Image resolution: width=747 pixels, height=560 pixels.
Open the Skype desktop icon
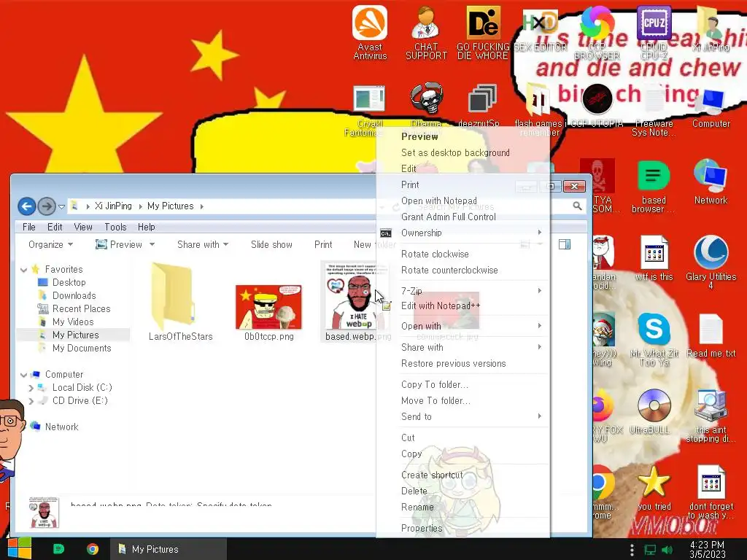click(x=654, y=339)
